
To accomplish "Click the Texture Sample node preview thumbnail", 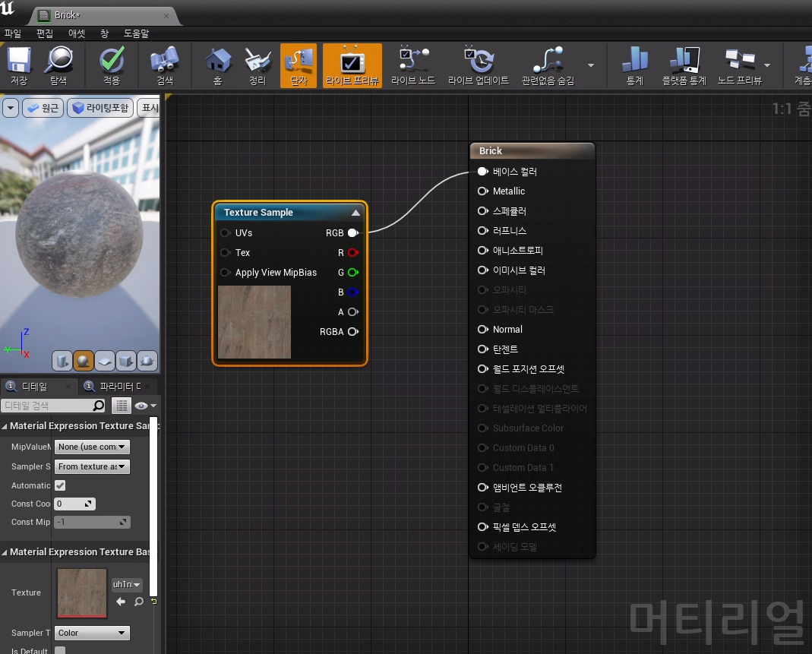I will 254,322.
